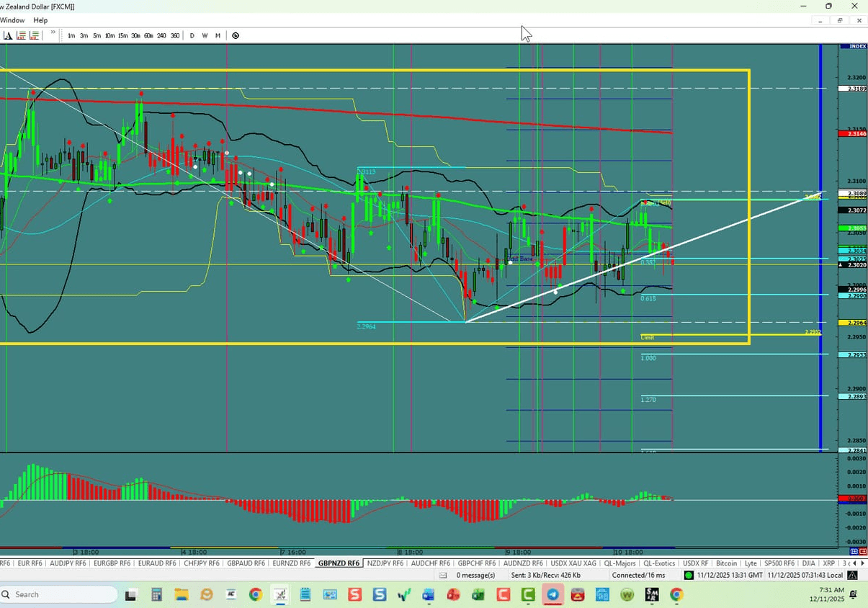The image size is (868, 608).
Task: Click the envelope message icon in the status bar
Action: 442,575
